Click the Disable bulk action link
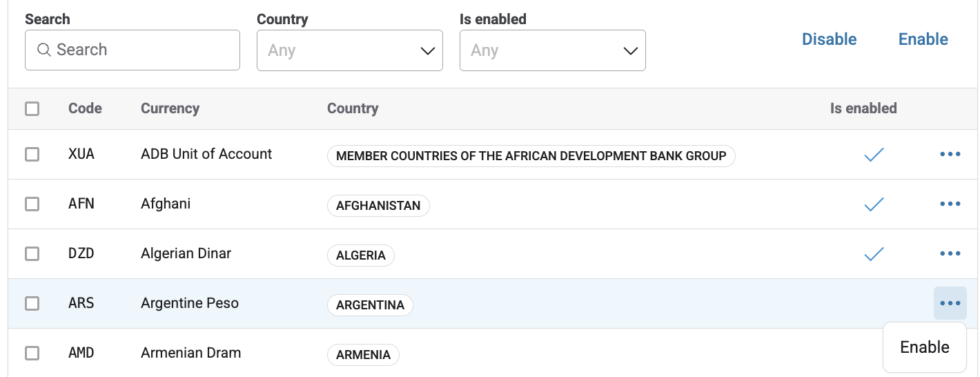980x377 pixels. 829,39
